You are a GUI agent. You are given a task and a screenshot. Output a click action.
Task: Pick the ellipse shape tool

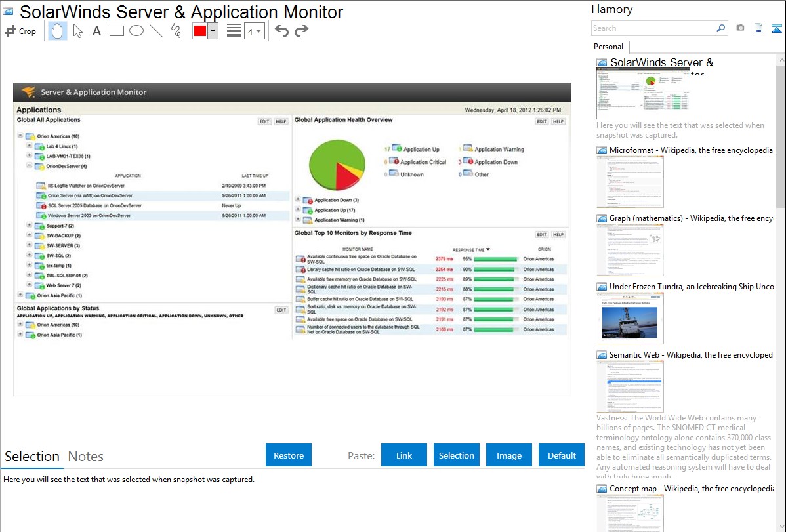136,31
